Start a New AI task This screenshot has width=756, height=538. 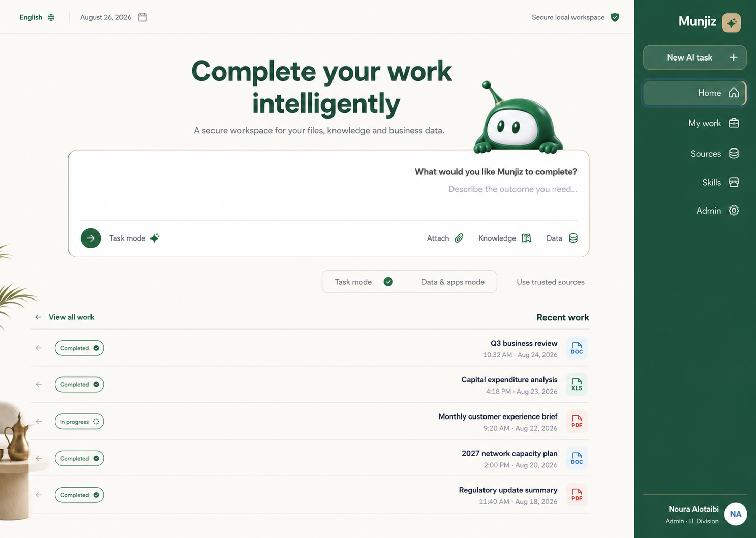pyautogui.click(x=694, y=57)
